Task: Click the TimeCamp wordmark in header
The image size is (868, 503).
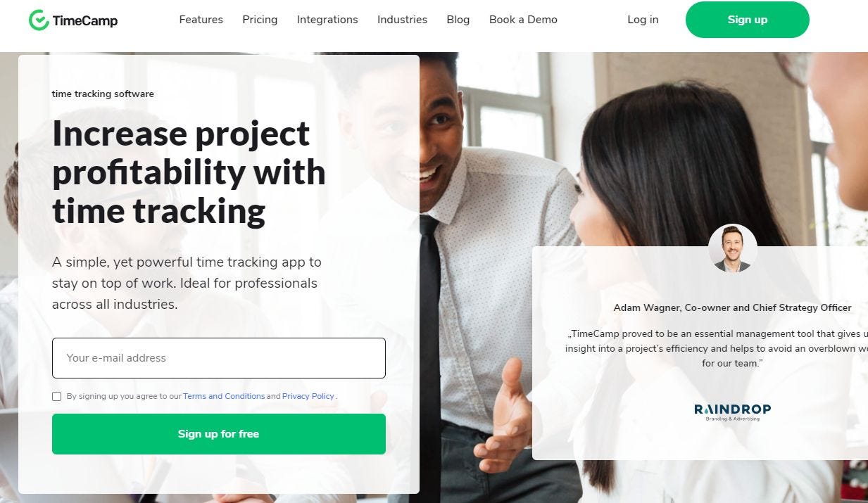Action: pyautogui.click(x=85, y=21)
